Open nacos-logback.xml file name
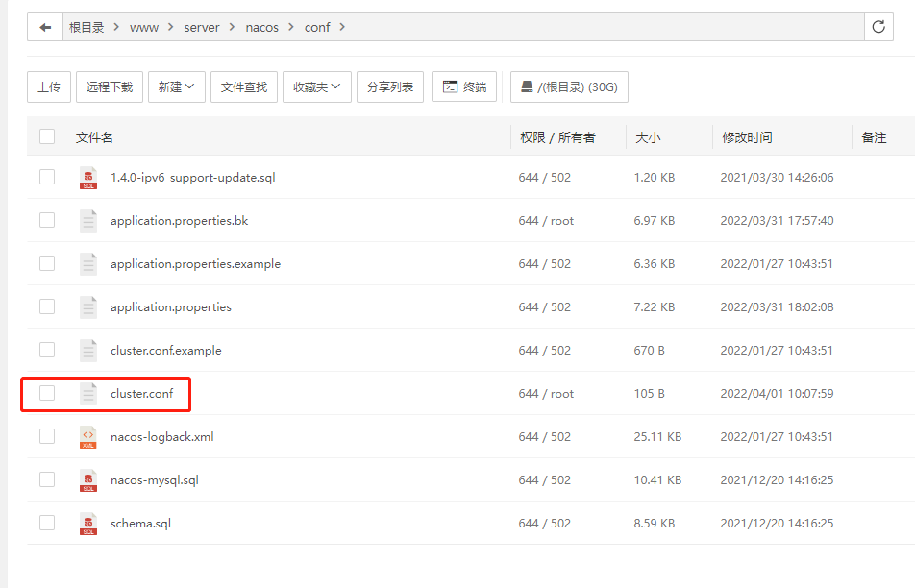Image resolution: width=915 pixels, height=588 pixels. [162, 437]
